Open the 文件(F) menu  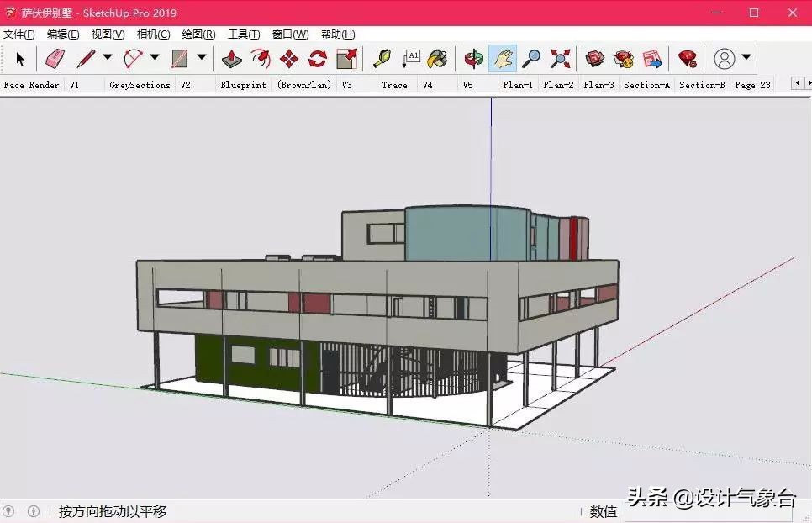click(x=19, y=34)
